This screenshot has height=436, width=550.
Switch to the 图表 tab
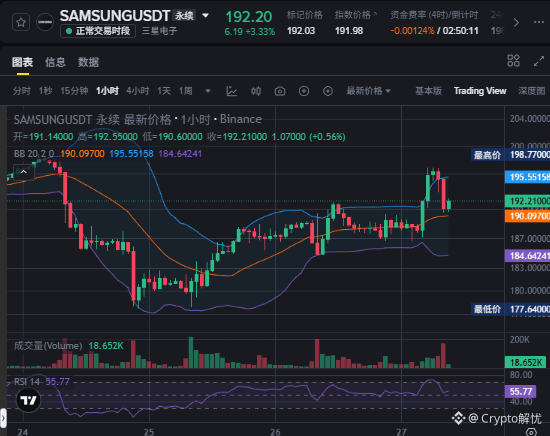22,62
